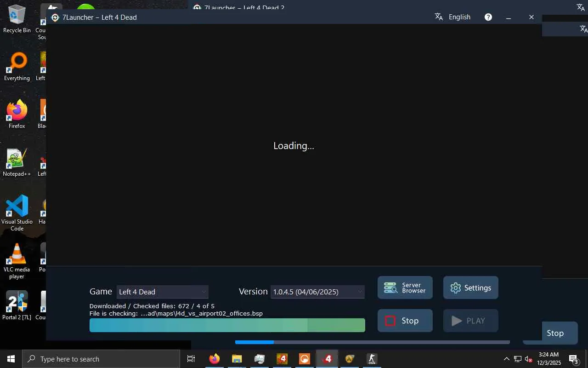Click the File is checking status line

tap(176, 313)
